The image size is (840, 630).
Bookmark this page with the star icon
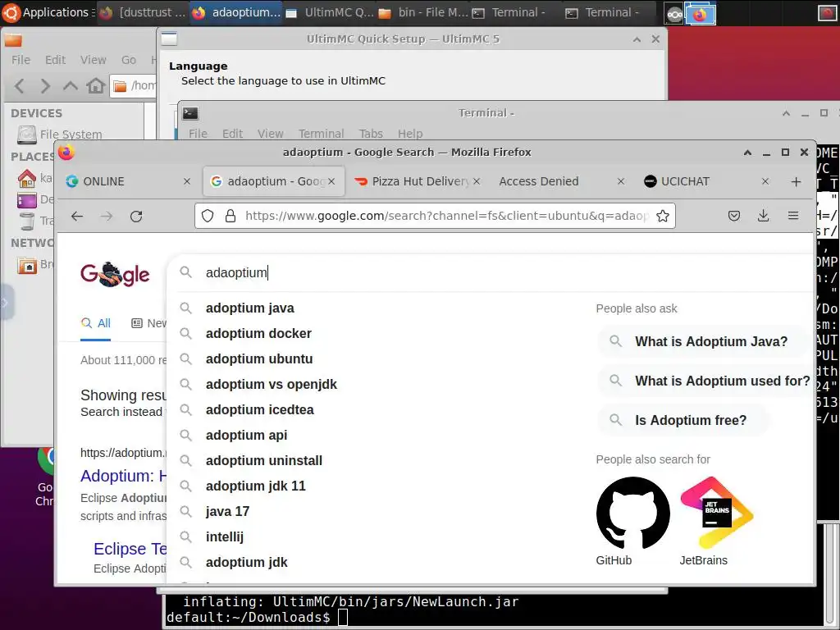coord(663,216)
